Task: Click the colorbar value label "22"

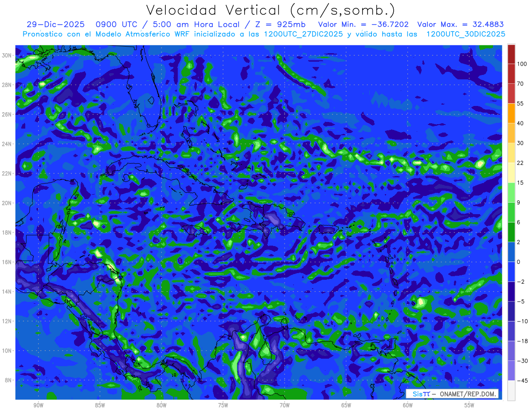Action: pos(520,163)
